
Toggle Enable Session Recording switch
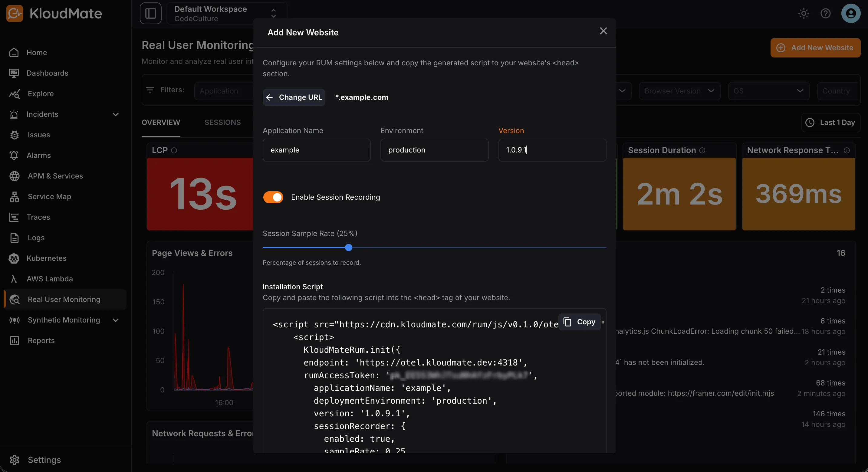(273, 197)
